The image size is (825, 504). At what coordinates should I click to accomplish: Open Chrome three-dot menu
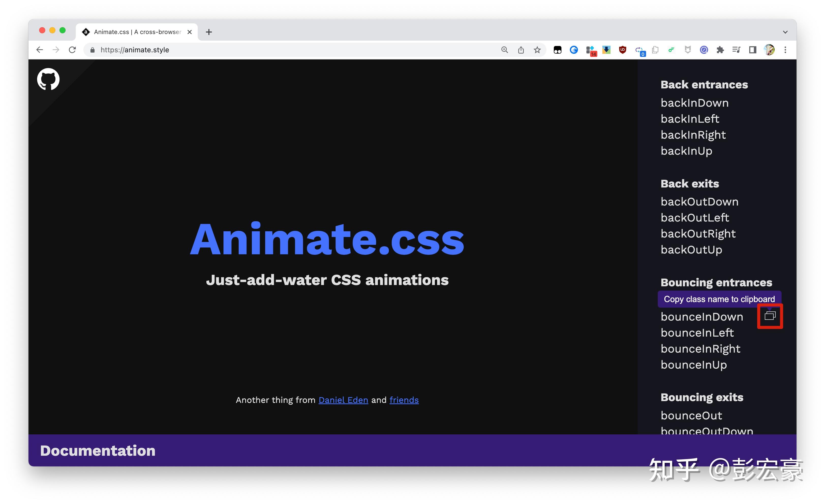785,50
